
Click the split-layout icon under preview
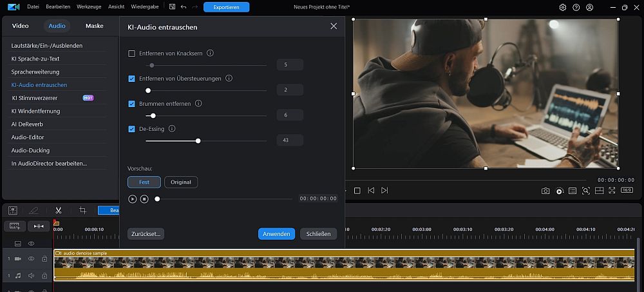(599, 190)
